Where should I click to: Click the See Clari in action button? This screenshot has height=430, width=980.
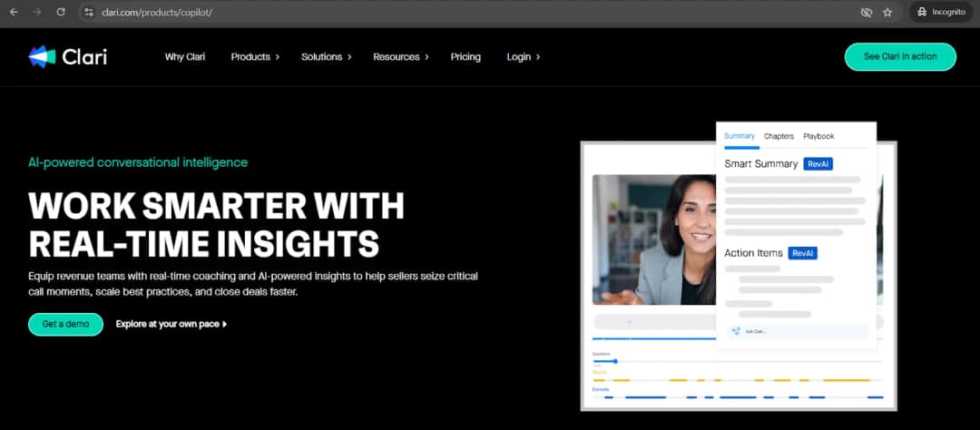(900, 57)
